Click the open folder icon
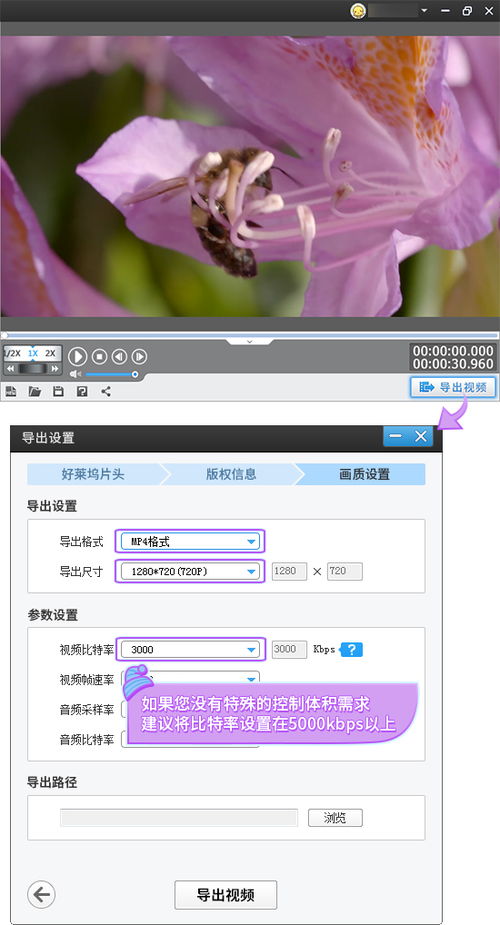 [35, 391]
